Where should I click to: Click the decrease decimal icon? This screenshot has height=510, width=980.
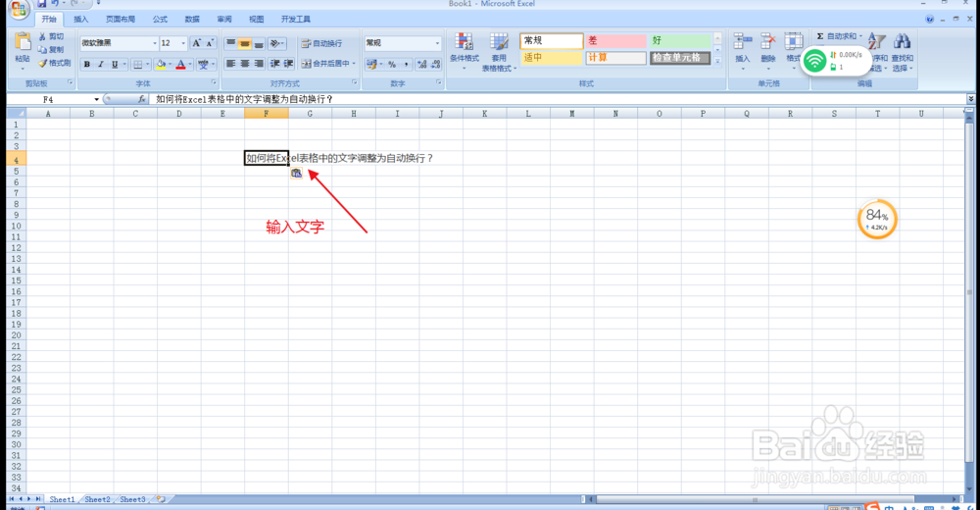[x=436, y=64]
